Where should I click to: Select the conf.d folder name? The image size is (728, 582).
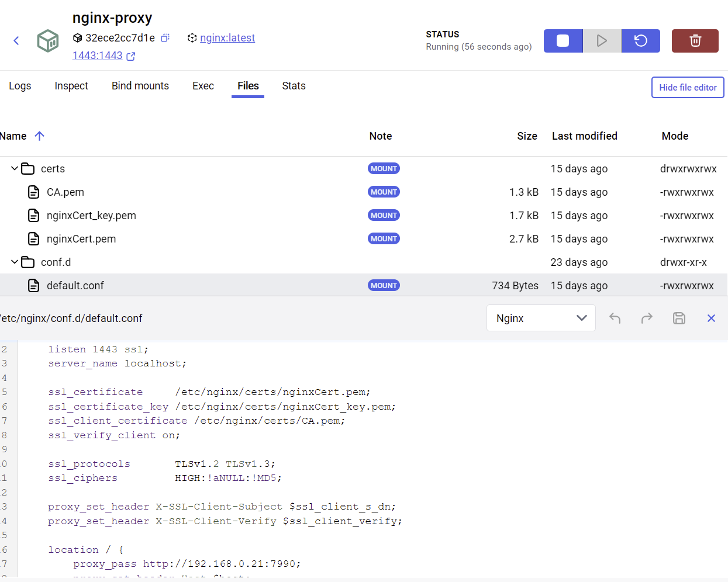(x=56, y=262)
